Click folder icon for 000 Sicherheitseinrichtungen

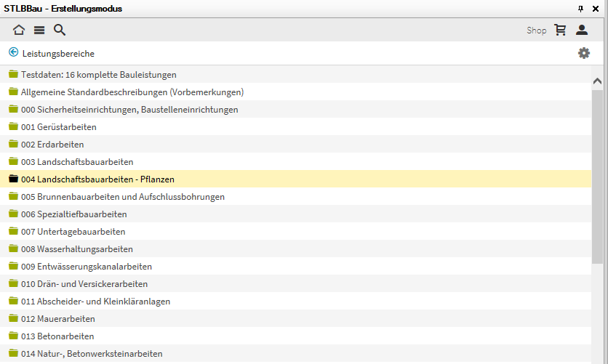point(14,108)
